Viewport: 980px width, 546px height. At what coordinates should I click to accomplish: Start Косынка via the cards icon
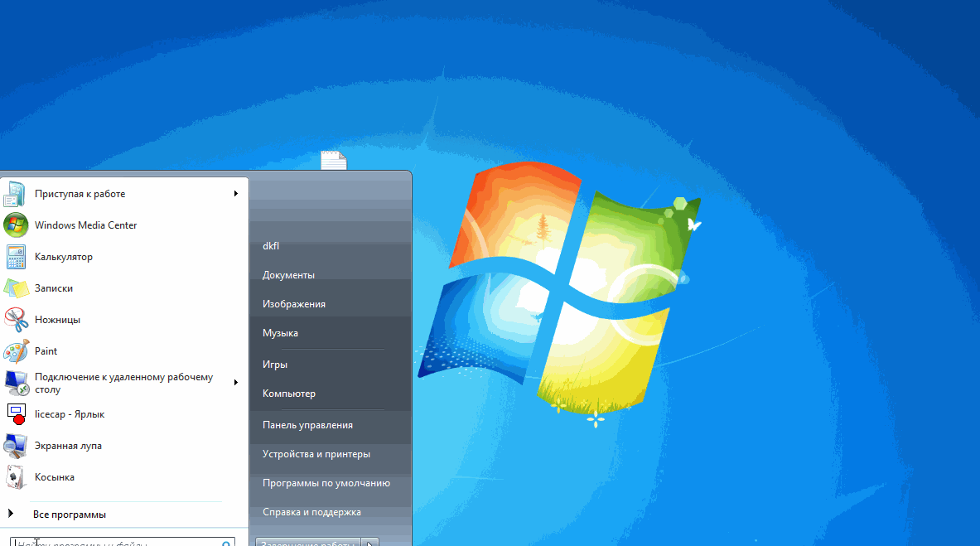[x=15, y=477]
